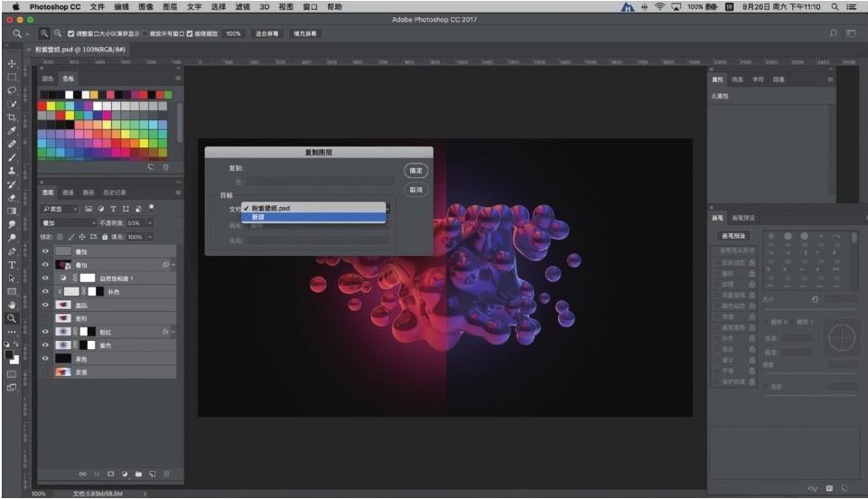Image resolution: width=868 pixels, height=499 pixels.
Task: Open the layer opacity 50% dropdown arrow
Action: (x=150, y=222)
